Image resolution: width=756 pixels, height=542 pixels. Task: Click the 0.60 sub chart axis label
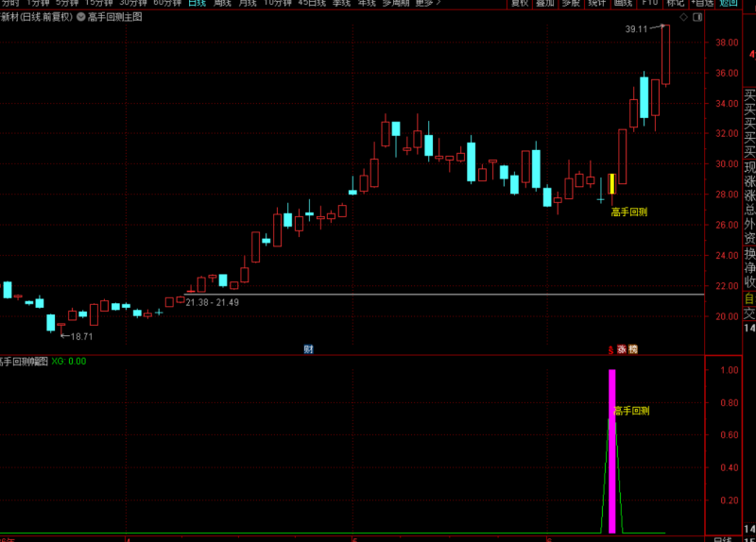coord(729,435)
